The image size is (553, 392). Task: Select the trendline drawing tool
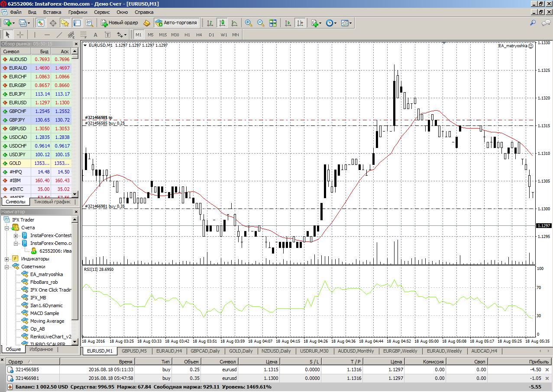[x=59, y=35]
